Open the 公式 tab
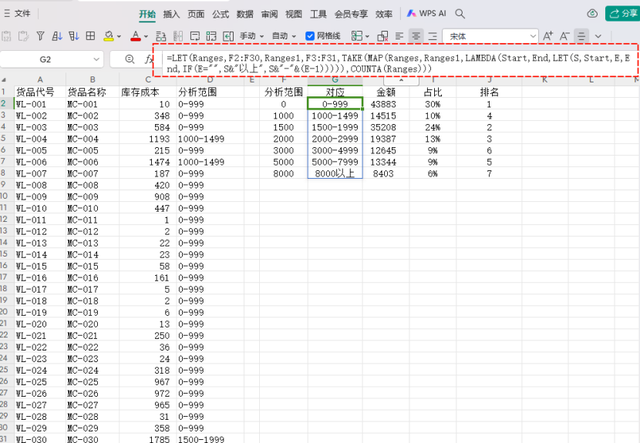 click(x=220, y=14)
